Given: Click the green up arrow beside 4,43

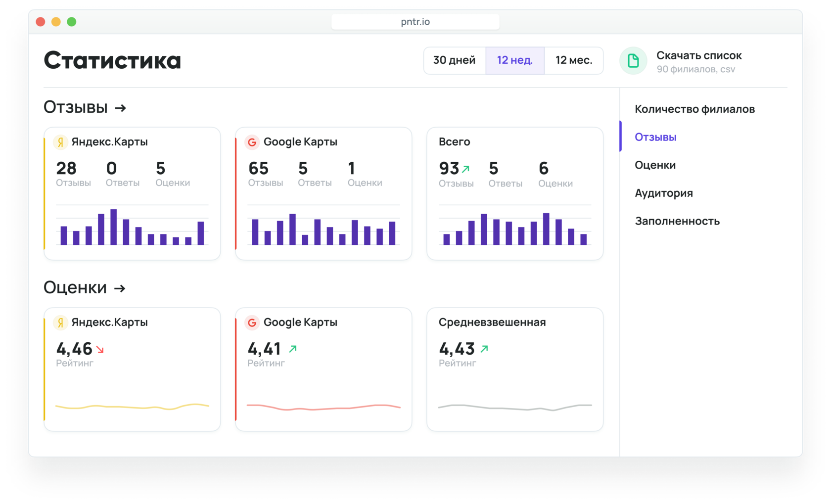Looking at the screenshot, I should coord(484,349).
